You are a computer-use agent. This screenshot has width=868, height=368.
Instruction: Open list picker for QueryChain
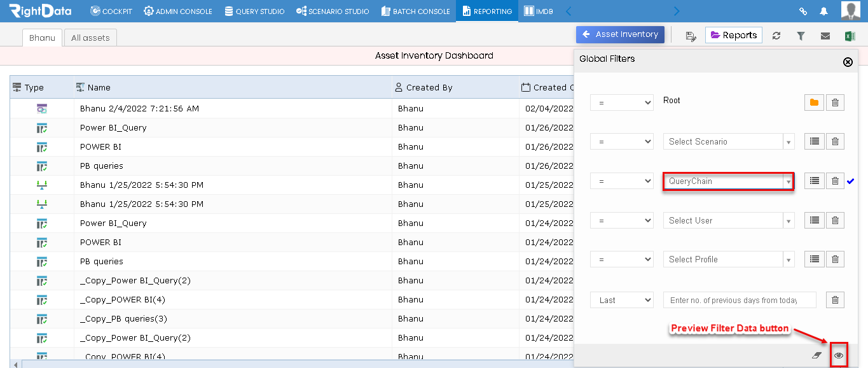coord(814,181)
